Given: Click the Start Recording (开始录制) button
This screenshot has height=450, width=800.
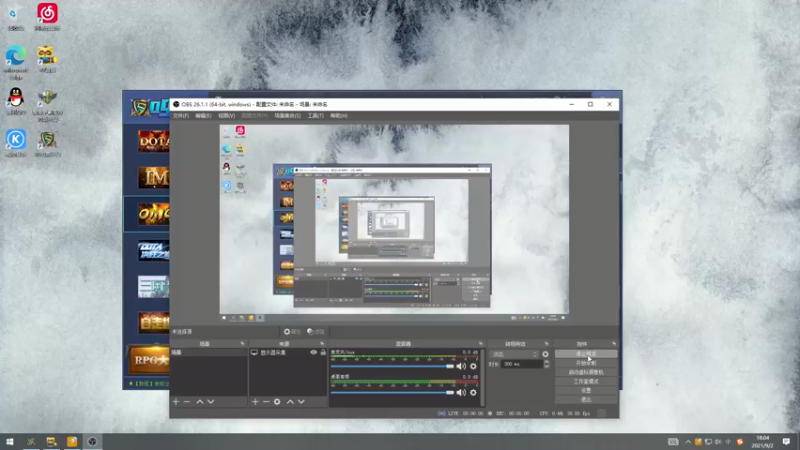Looking at the screenshot, I should [586, 363].
